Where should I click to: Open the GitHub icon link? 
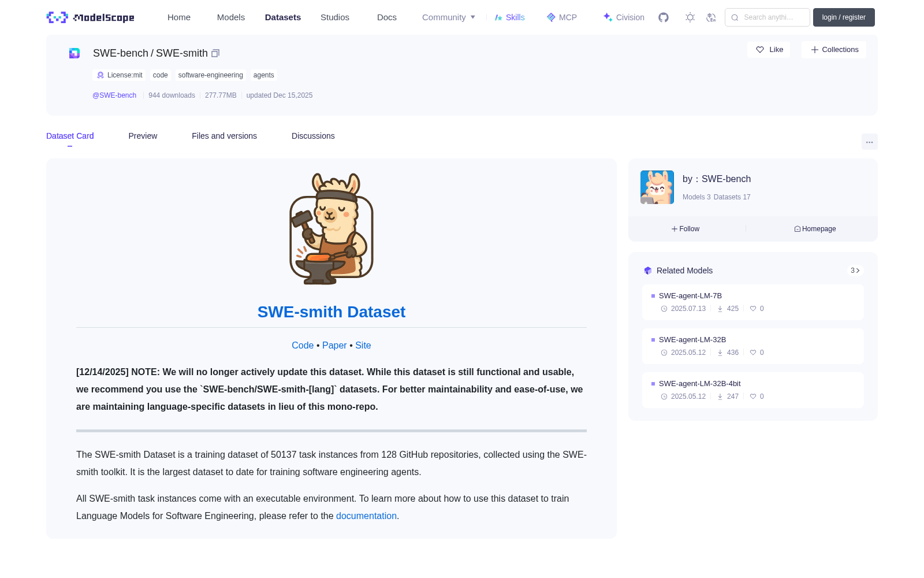[x=664, y=17]
